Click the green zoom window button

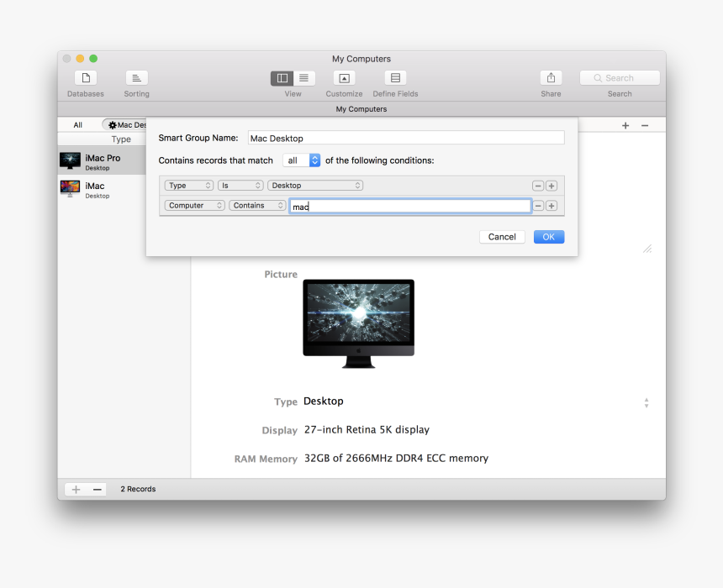[93, 59]
